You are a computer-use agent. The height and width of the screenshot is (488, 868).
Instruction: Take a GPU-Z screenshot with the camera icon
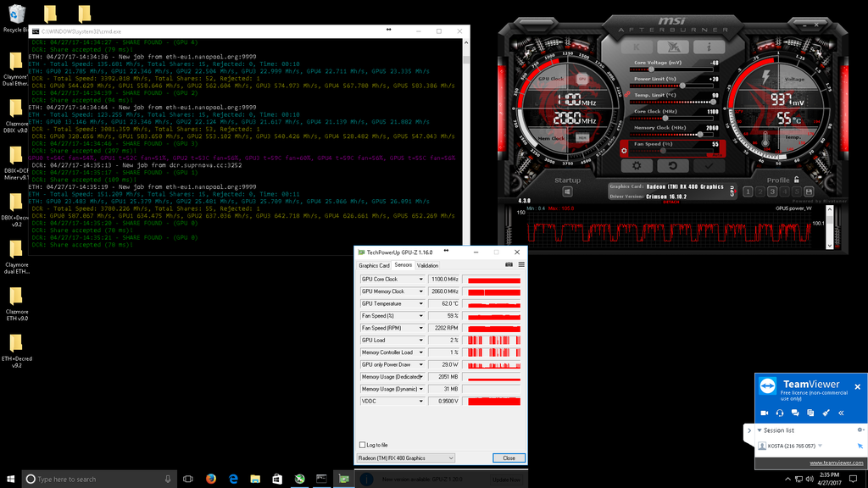coord(509,265)
